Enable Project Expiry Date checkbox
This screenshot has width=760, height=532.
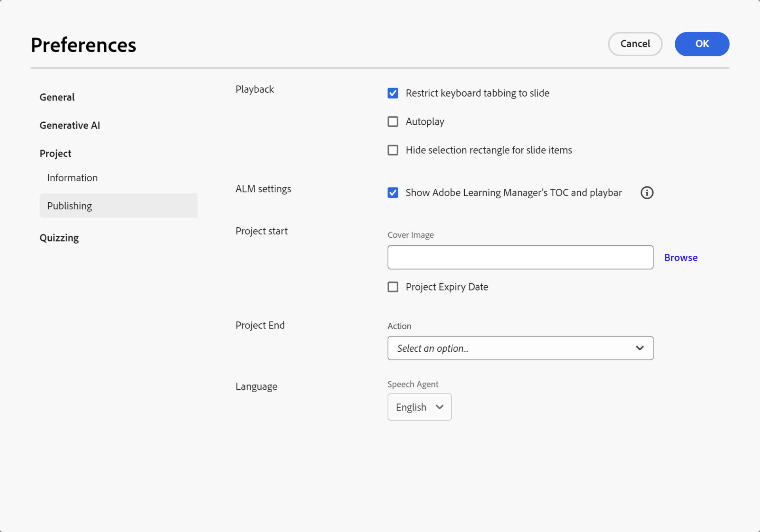pos(393,287)
